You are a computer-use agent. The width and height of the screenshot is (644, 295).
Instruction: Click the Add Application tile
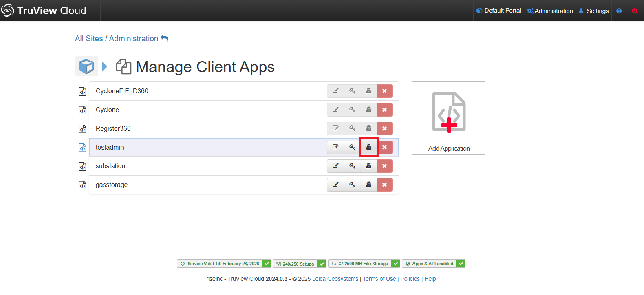click(449, 118)
